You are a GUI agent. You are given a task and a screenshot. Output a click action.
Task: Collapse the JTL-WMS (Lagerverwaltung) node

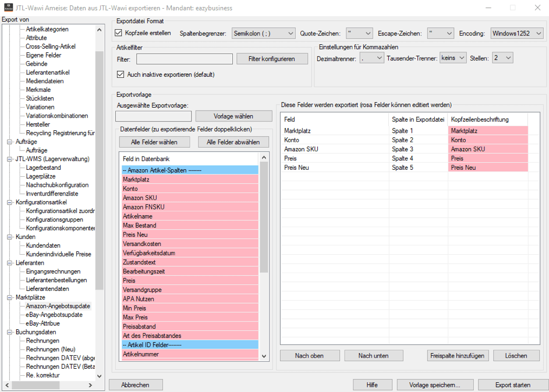pyautogui.click(x=9, y=159)
